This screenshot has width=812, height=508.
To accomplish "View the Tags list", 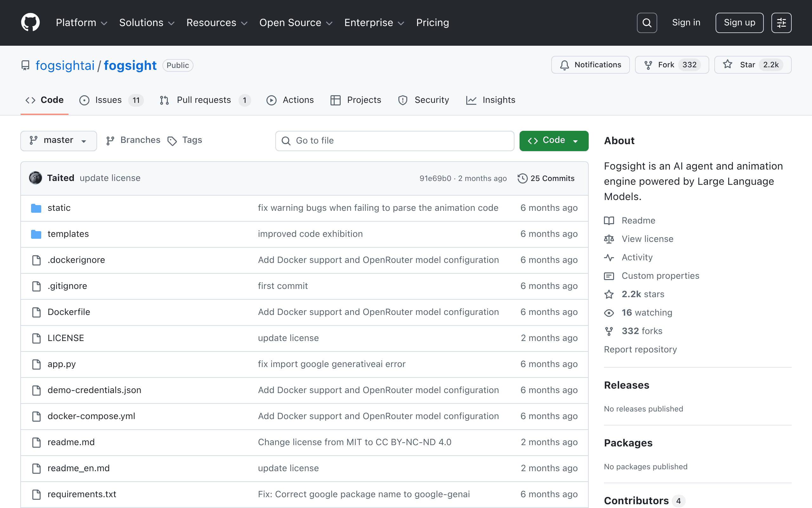I will (185, 140).
